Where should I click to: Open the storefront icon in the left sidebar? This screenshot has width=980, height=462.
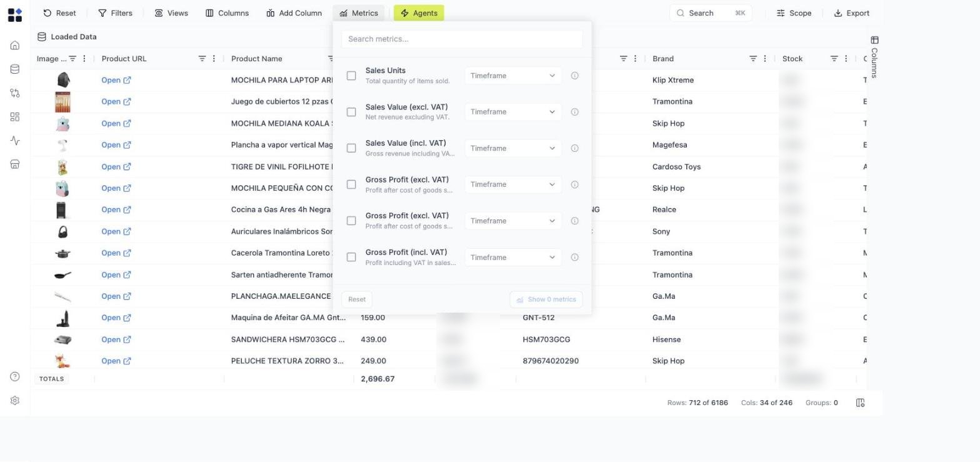(15, 164)
